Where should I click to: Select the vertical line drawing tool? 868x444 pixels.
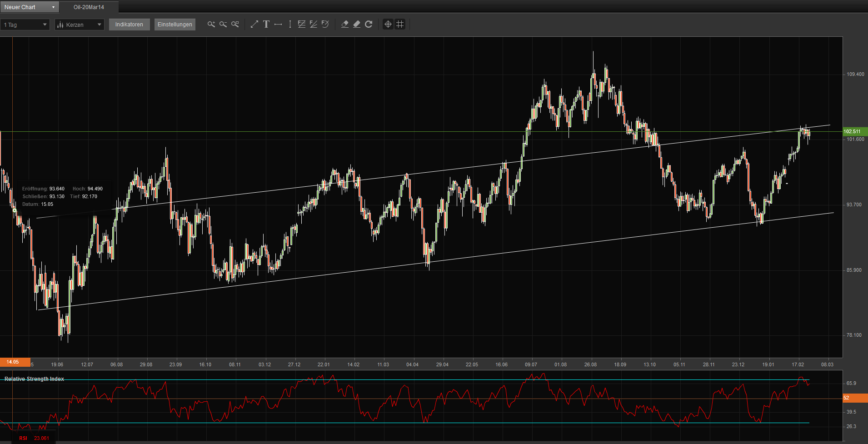tap(289, 24)
